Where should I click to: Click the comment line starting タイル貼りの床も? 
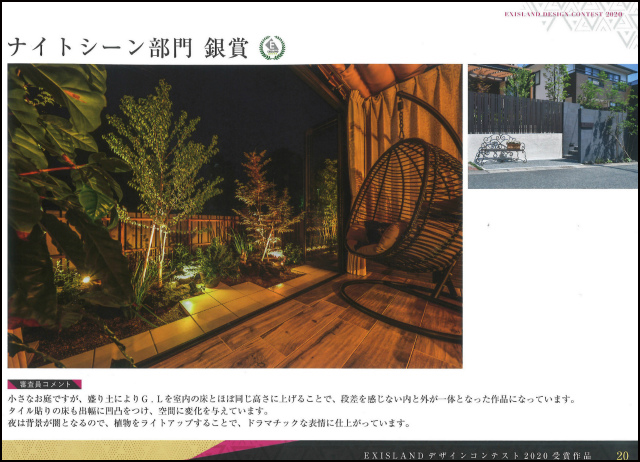pos(138,411)
